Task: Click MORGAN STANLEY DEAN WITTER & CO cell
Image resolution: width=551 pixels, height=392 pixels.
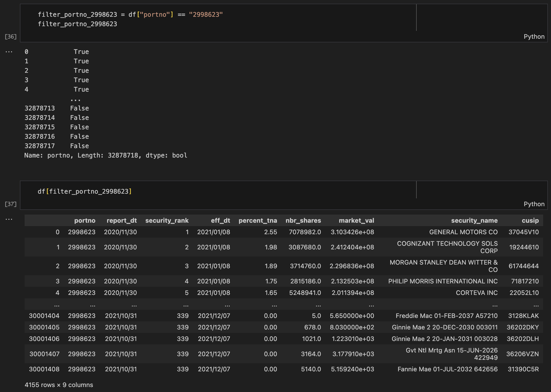Action: pos(444,266)
